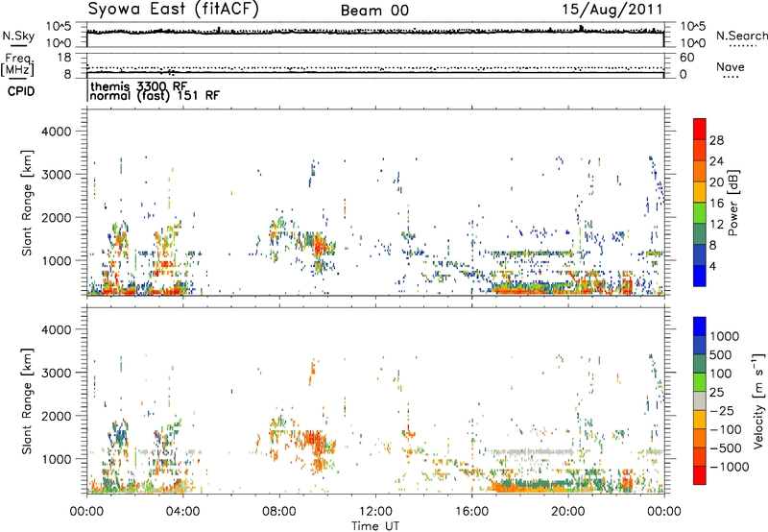768x532 pixels.
Task: Select the blue top segment of Velocity color bar
Action: click(700, 326)
